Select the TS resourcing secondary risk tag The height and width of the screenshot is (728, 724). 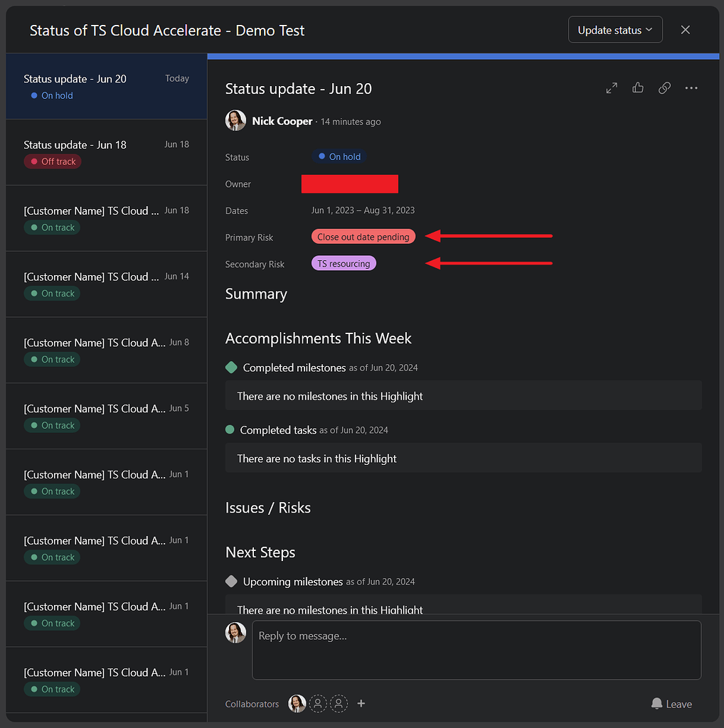click(x=344, y=262)
